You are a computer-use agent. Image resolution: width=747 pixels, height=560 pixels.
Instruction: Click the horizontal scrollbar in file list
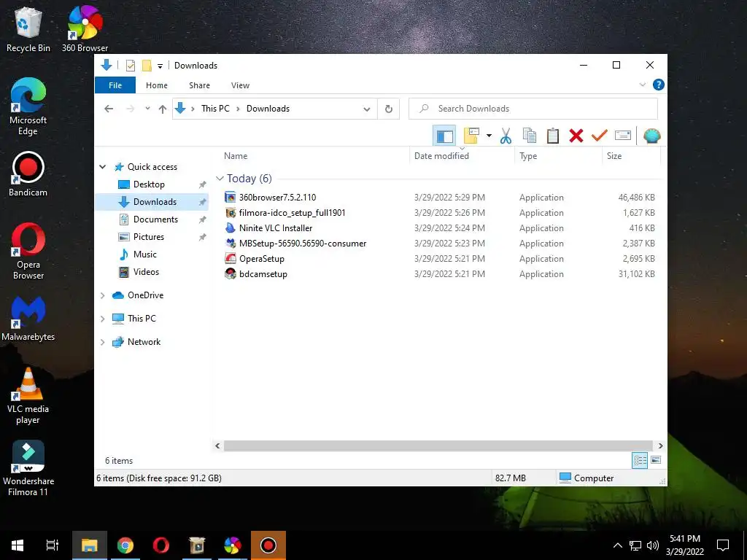pos(438,446)
